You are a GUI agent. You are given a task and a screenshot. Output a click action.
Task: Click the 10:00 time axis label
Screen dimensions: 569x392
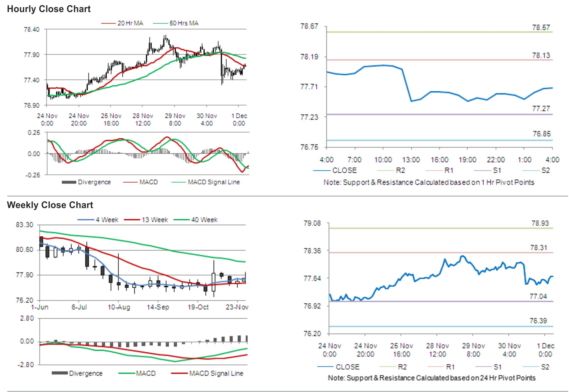click(x=383, y=160)
